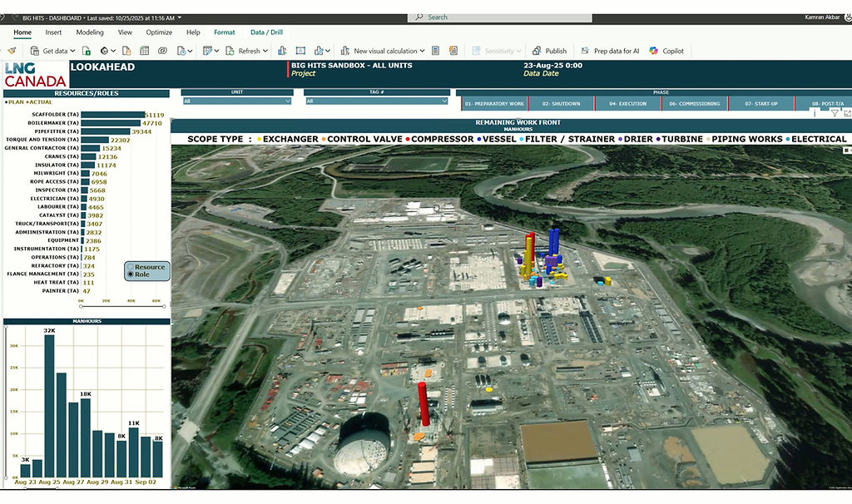
Task: Select the Resource radio option
Action: click(131, 267)
